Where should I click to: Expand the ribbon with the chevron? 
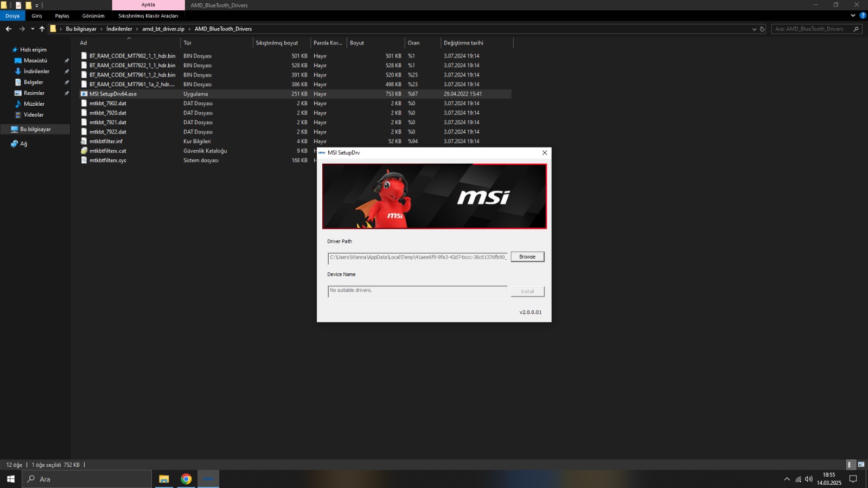[x=853, y=16]
